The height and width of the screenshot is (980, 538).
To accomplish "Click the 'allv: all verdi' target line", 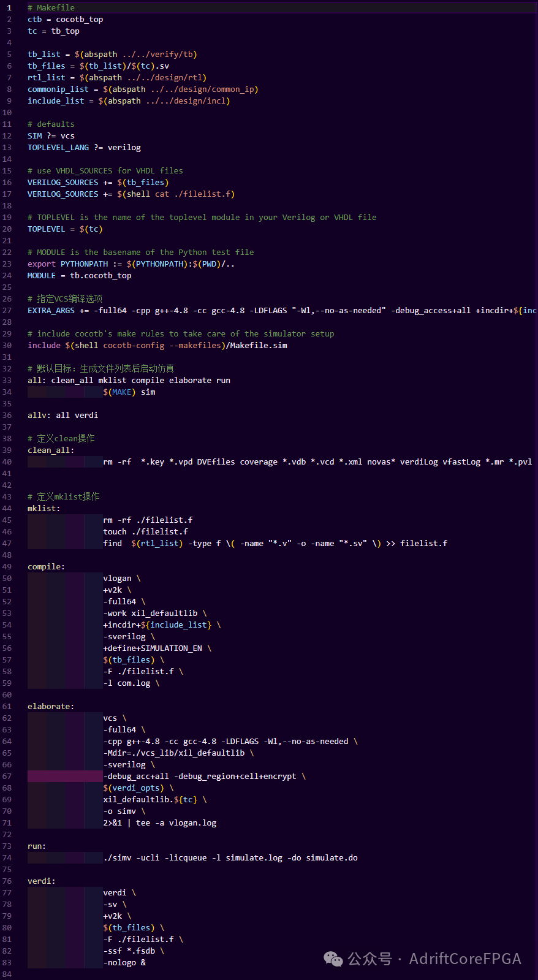I will coord(63,416).
